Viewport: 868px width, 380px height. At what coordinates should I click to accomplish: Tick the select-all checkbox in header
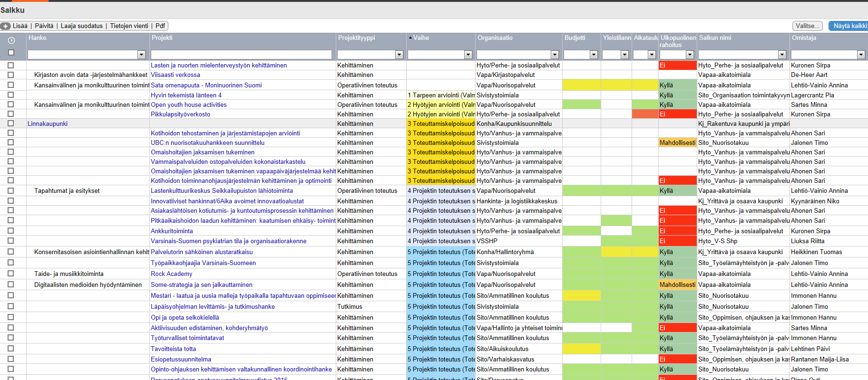point(11,53)
